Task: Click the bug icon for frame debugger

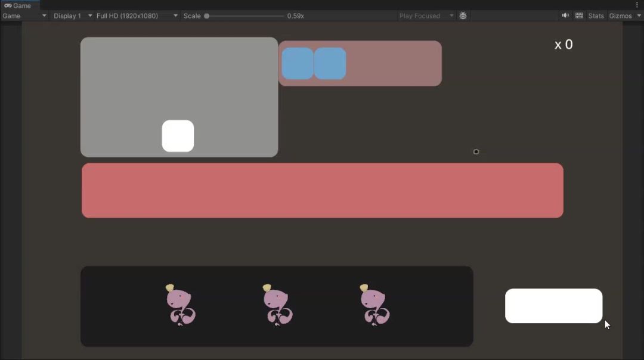Action: click(x=463, y=16)
